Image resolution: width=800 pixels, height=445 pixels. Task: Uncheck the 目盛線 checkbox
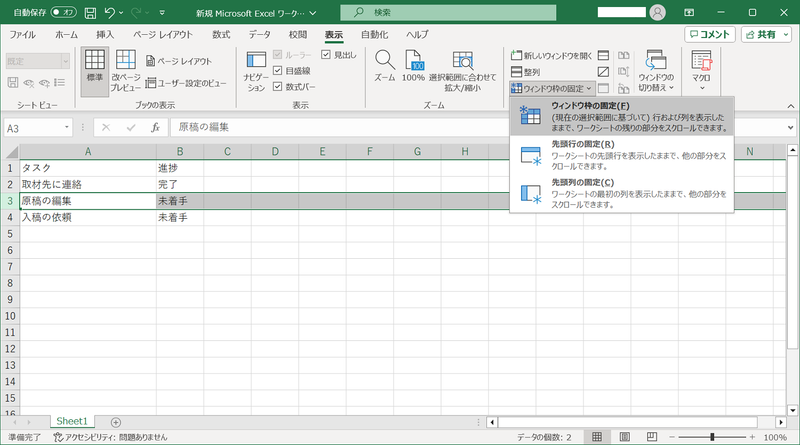(x=278, y=70)
